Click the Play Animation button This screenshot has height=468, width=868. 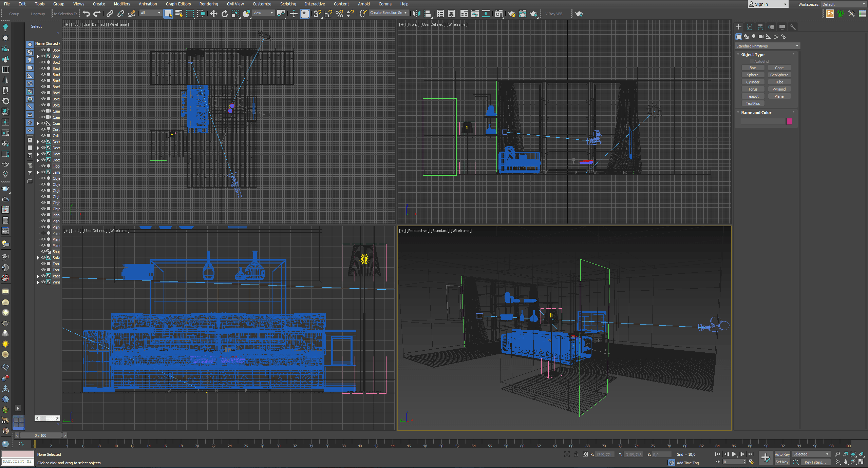point(734,454)
